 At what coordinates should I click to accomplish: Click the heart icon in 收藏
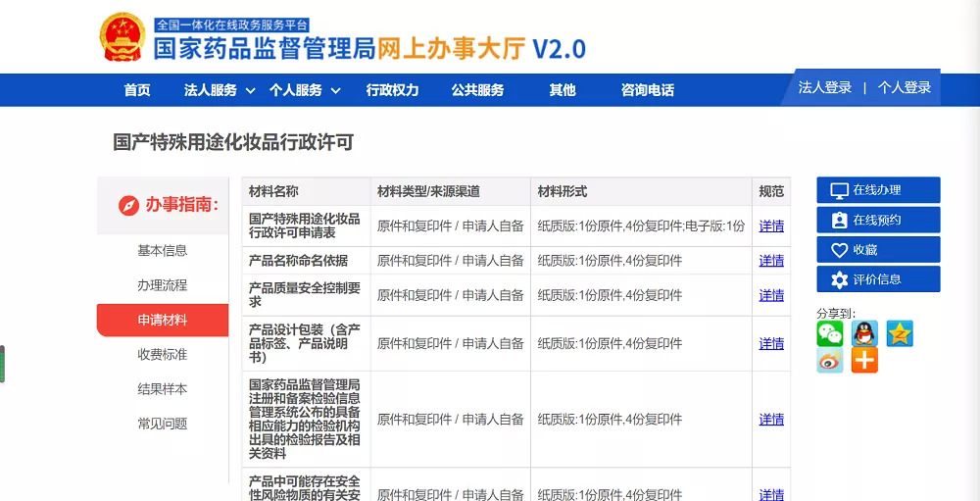(840, 250)
